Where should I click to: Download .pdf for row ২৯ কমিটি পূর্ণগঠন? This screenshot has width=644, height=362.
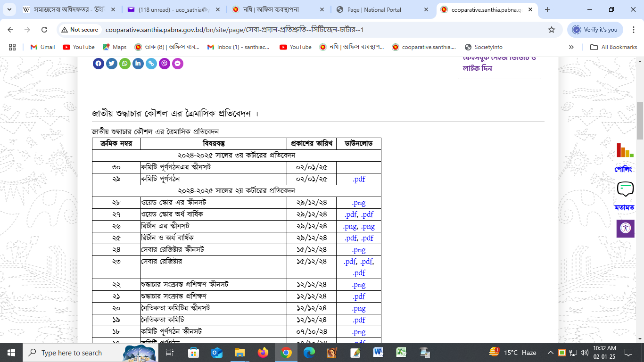[359, 179]
